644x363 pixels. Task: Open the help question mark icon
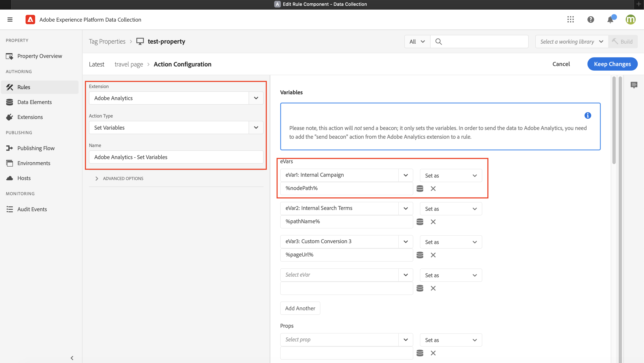(591, 20)
